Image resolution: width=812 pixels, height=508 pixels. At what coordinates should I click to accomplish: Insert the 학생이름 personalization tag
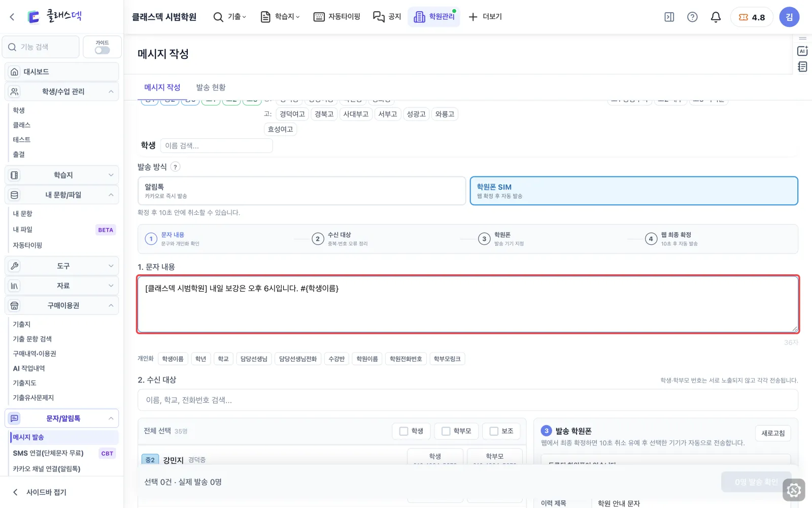tap(173, 359)
